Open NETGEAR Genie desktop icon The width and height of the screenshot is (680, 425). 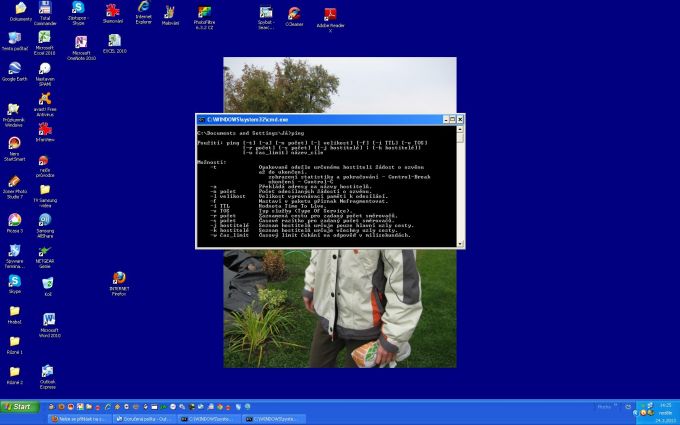tap(45, 251)
